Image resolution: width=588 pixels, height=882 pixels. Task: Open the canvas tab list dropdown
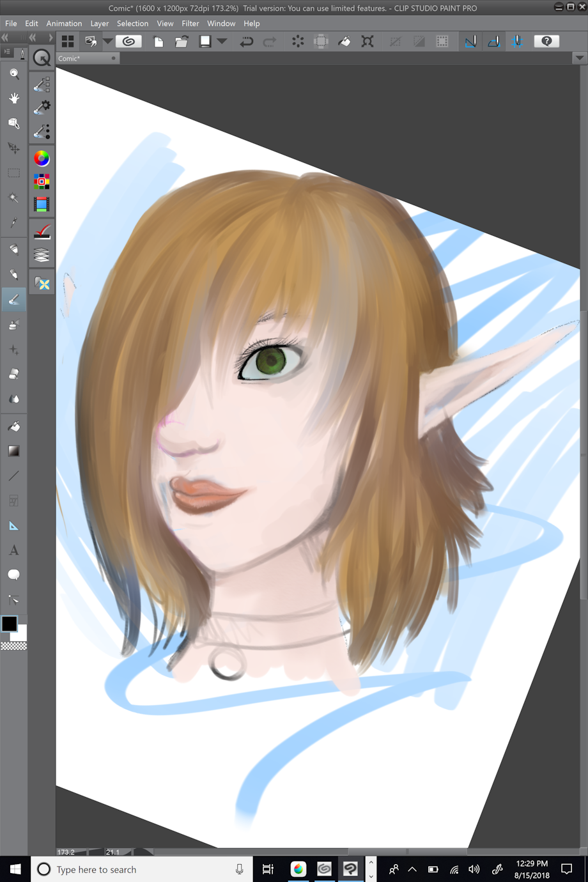579,58
